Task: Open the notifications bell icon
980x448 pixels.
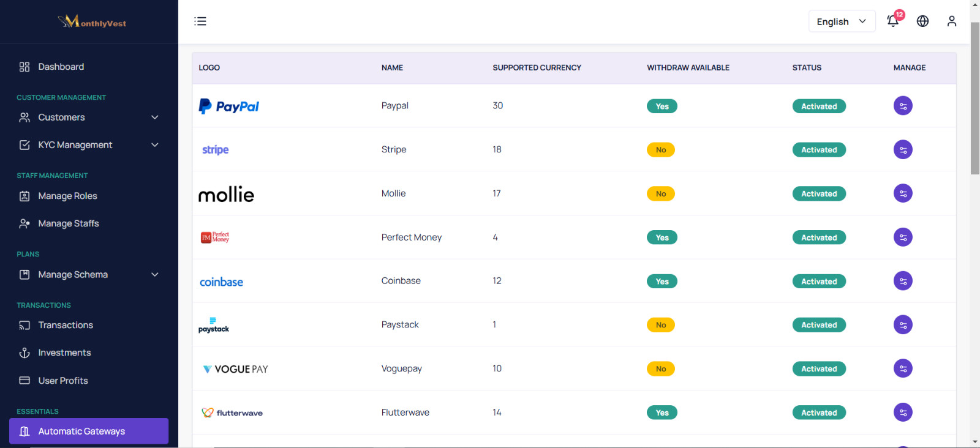Action: [x=893, y=21]
